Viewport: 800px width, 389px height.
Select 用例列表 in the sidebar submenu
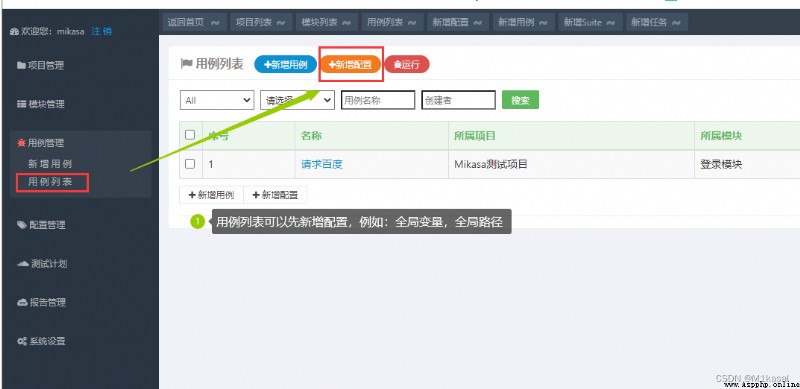coord(49,182)
